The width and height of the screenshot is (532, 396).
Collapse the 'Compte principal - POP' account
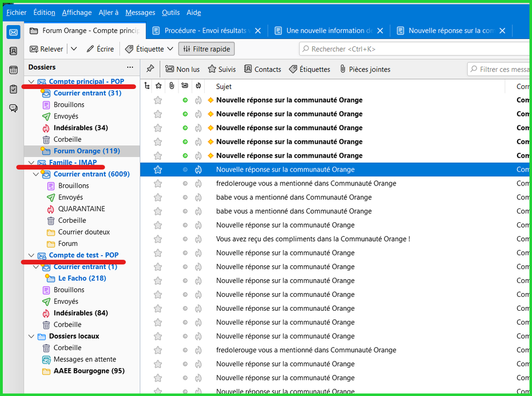coord(31,82)
